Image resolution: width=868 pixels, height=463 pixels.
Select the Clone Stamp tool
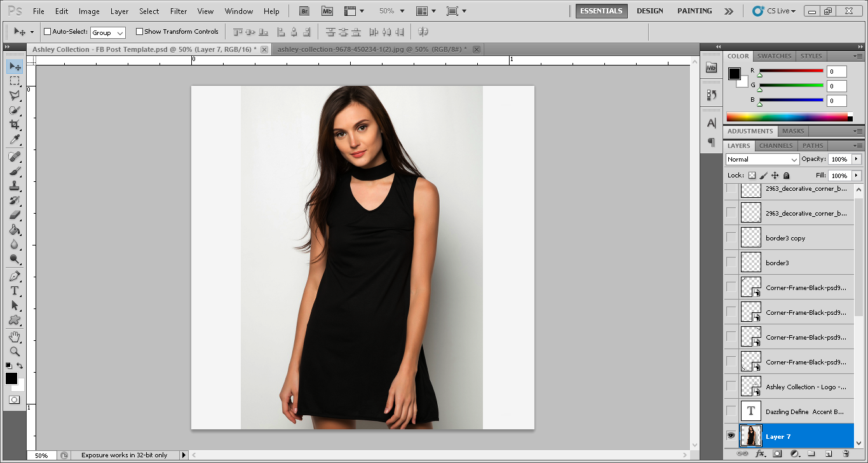(x=15, y=186)
